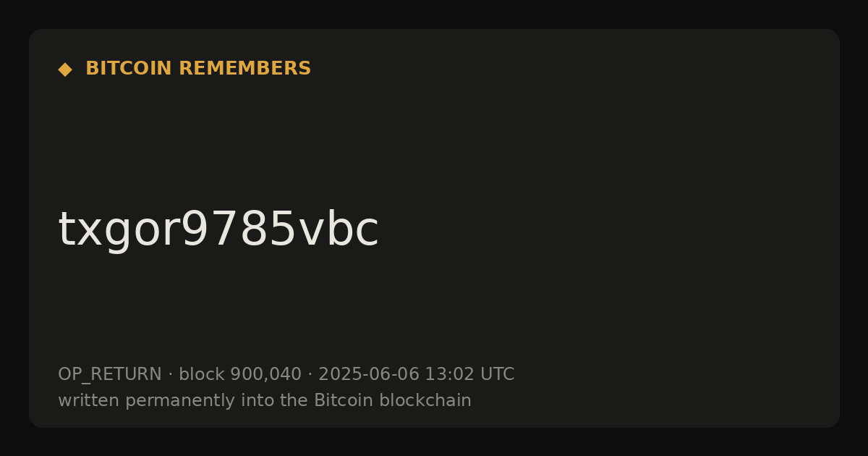Click the word written in the caption

(89, 400)
